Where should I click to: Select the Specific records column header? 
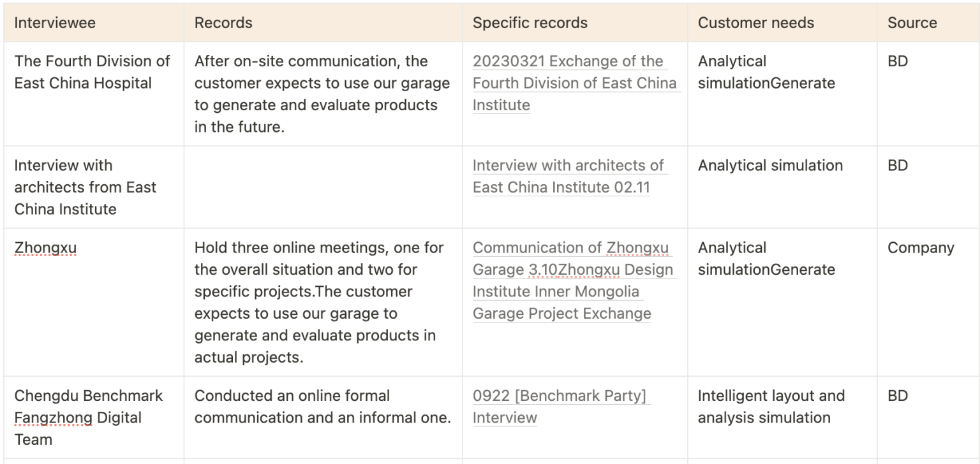[530, 23]
